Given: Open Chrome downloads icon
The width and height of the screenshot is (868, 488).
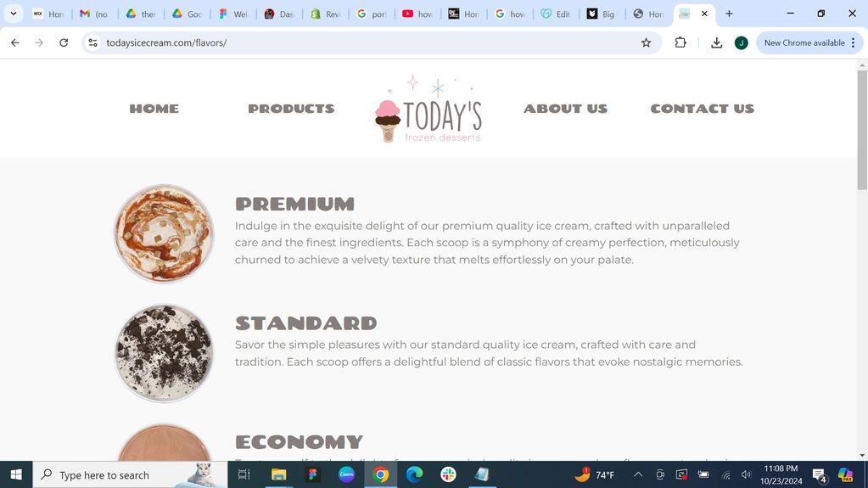Looking at the screenshot, I should [x=716, y=42].
